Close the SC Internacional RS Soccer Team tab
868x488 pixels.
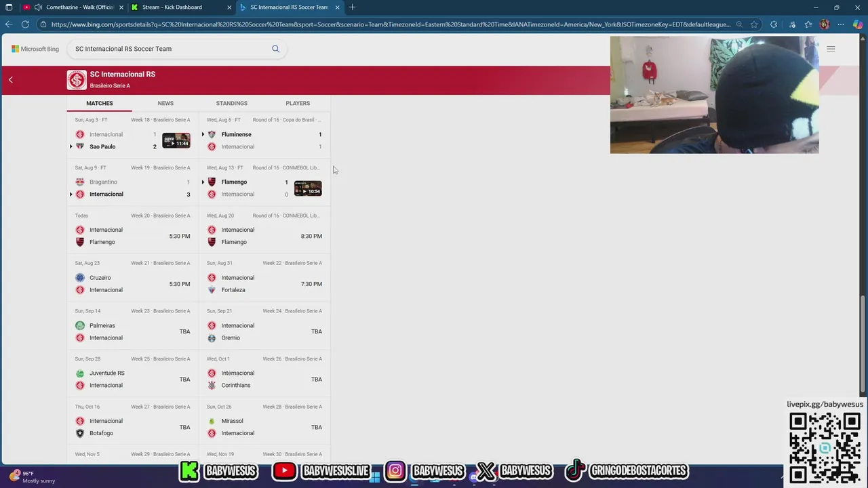337,7
